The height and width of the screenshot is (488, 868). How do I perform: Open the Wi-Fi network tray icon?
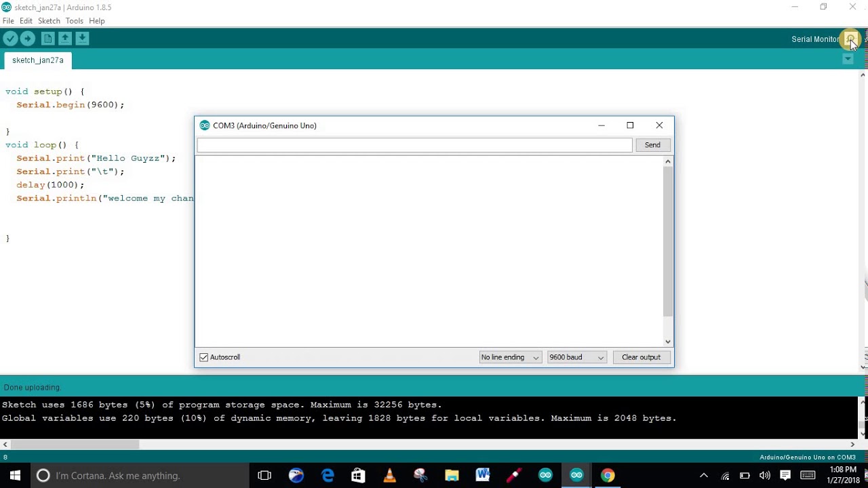(x=725, y=475)
